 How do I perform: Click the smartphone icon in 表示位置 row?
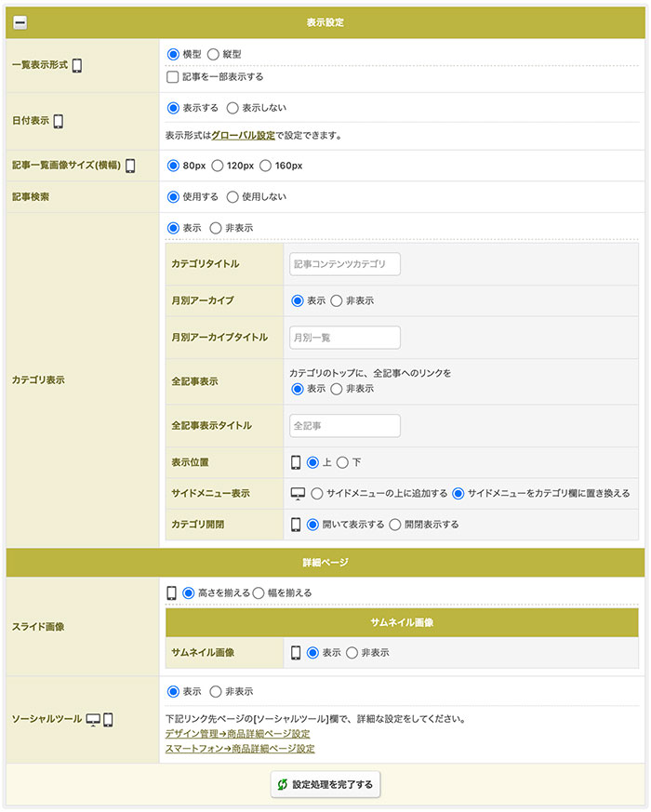(296, 462)
